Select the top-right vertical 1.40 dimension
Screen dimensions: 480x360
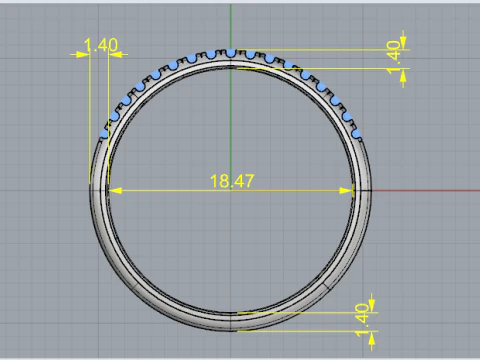(x=394, y=57)
